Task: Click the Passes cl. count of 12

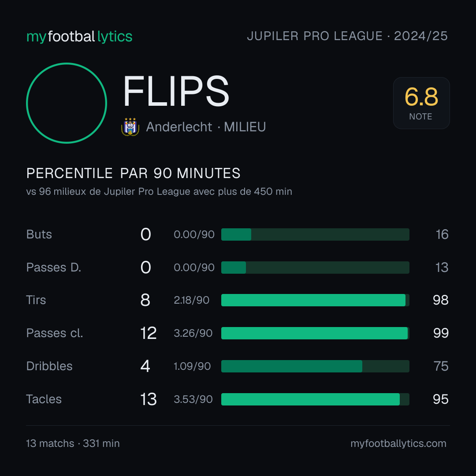Action: pos(149,333)
